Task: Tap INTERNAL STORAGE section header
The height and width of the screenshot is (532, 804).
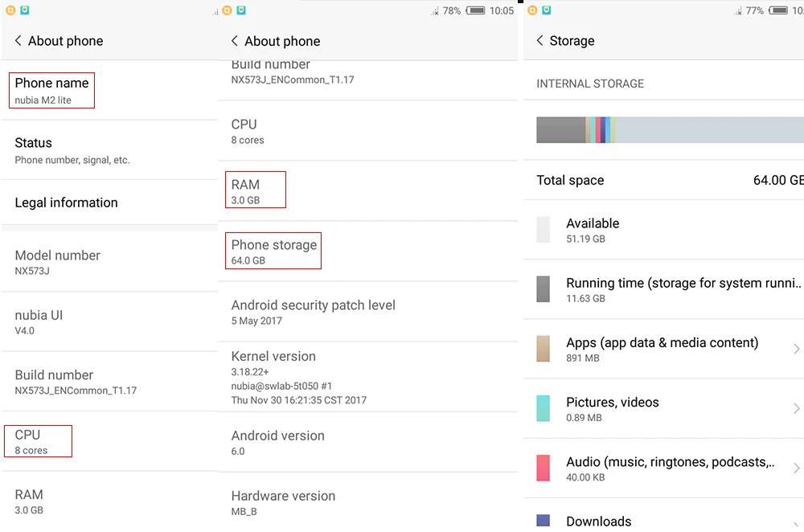Action: tap(590, 84)
